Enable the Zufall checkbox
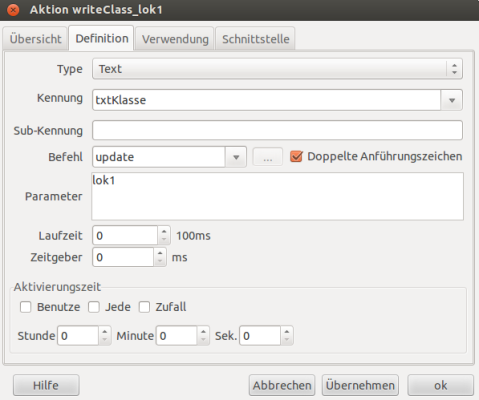 (x=144, y=307)
